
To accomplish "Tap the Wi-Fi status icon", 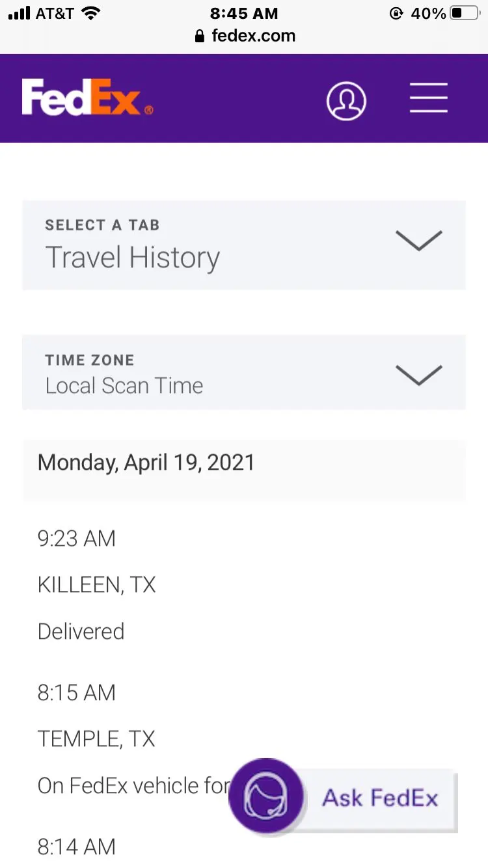I will tap(92, 13).
